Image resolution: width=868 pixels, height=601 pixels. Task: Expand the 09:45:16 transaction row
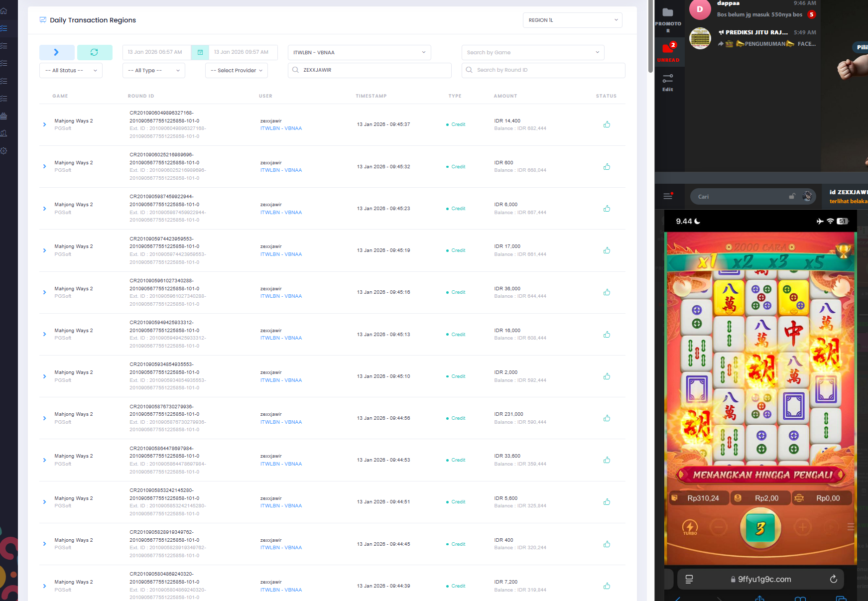point(44,292)
